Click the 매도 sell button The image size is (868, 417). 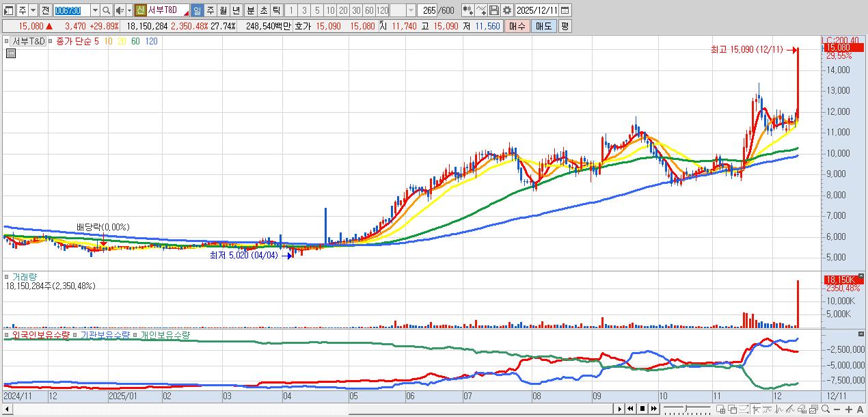click(x=544, y=26)
